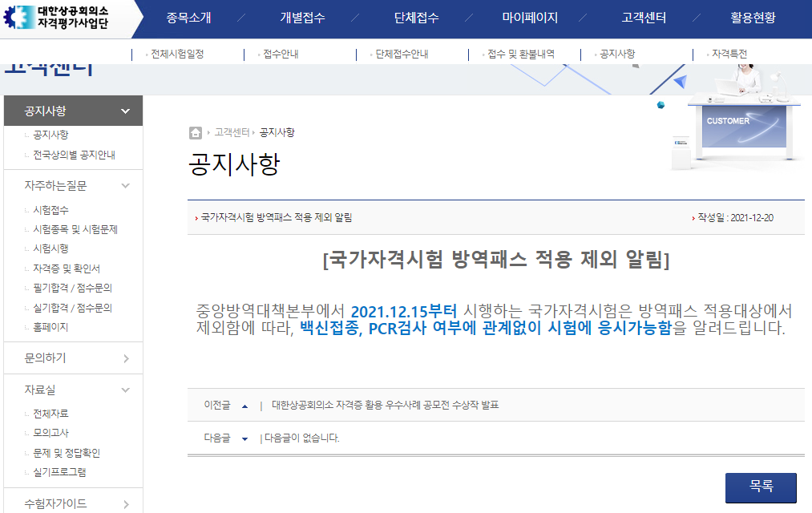
Task: Collapse the 공지사항 sidebar section chevron
Action: point(125,111)
